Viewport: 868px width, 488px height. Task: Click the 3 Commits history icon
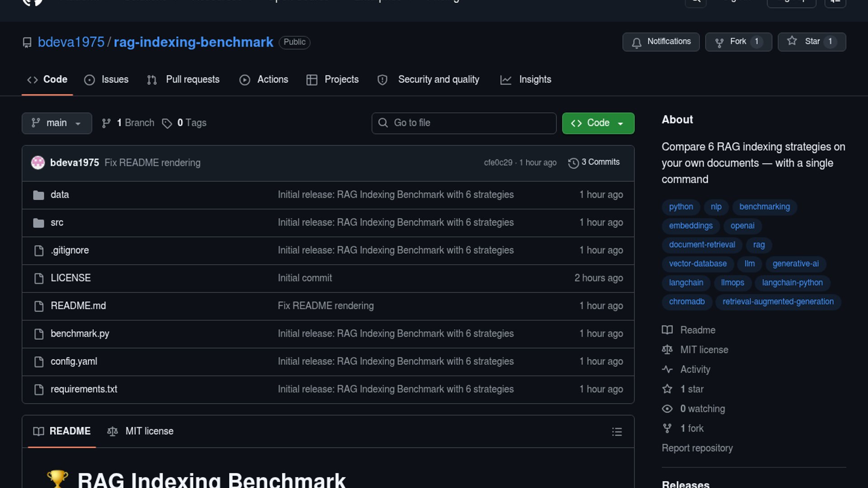pyautogui.click(x=573, y=163)
